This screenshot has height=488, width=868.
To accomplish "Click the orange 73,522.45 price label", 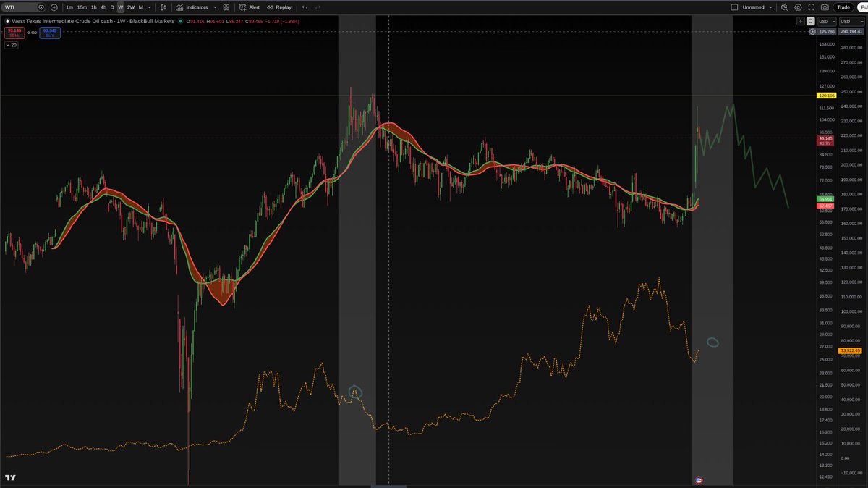I will point(848,351).
